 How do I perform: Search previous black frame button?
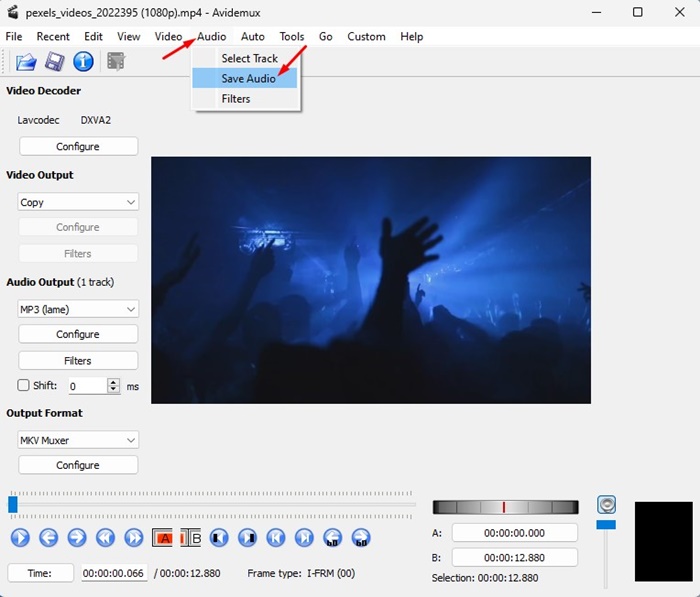pyautogui.click(x=219, y=538)
